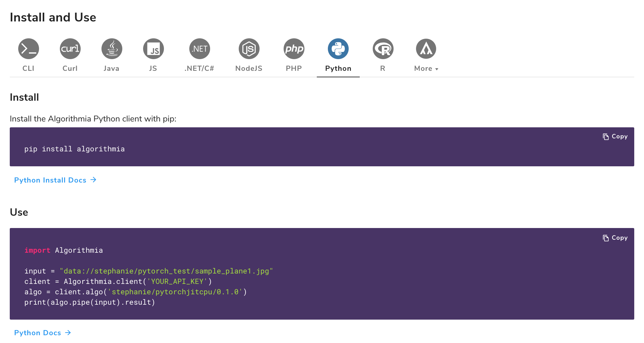644x343 pixels.
Task: Switch to the NodeJS tab label
Action: [249, 69]
